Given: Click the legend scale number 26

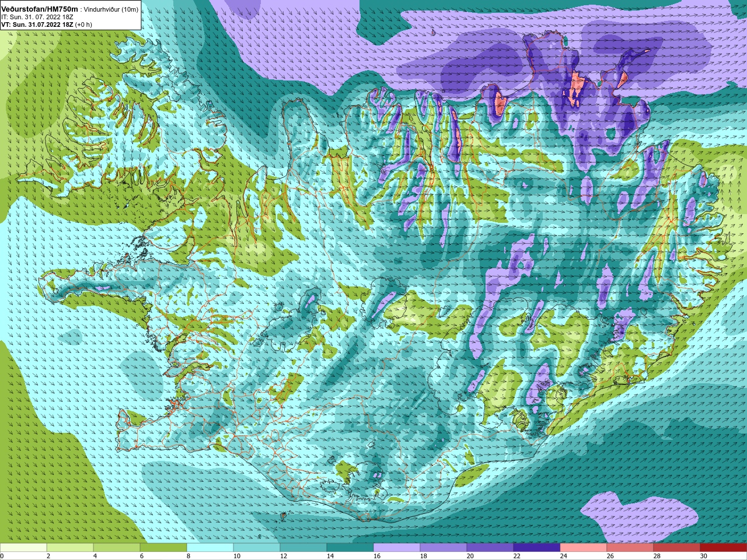Looking at the screenshot, I should [x=610, y=556].
